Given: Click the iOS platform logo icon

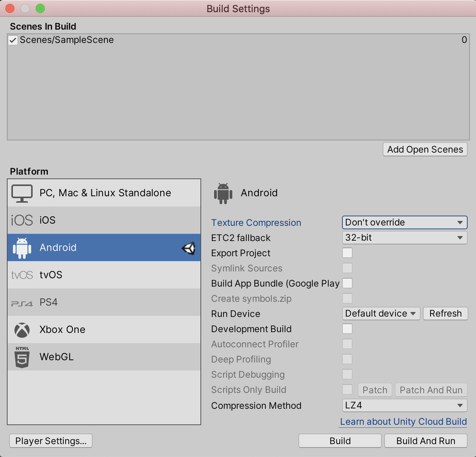Looking at the screenshot, I should click(x=22, y=220).
